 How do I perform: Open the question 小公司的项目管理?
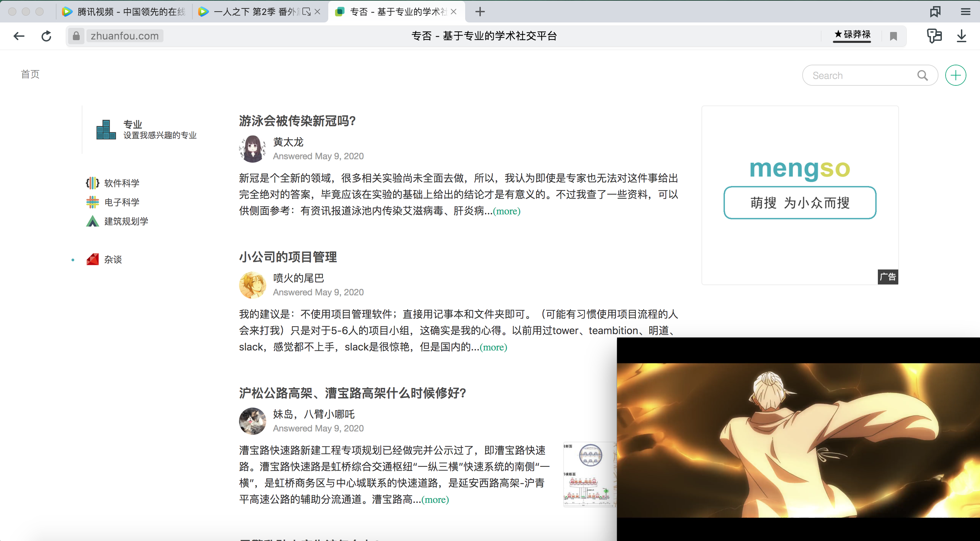pyautogui.click(x=288, y=257)
